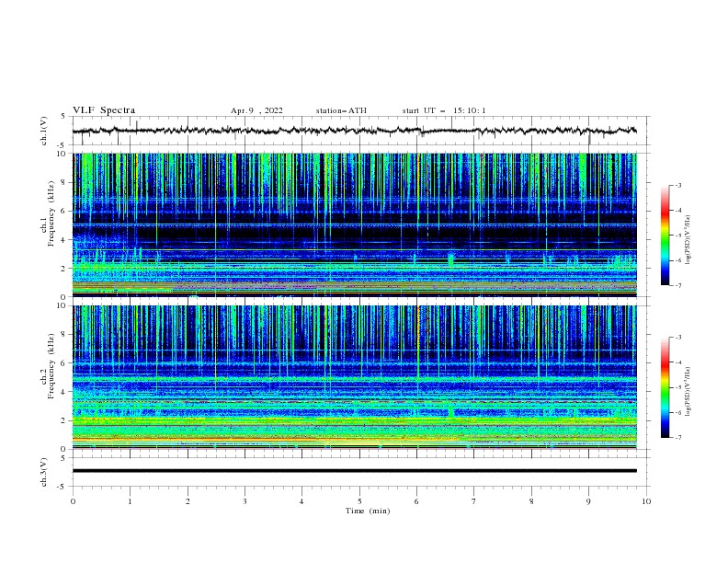Click the flat black ch.3 voltage trace

click(354, 471)
